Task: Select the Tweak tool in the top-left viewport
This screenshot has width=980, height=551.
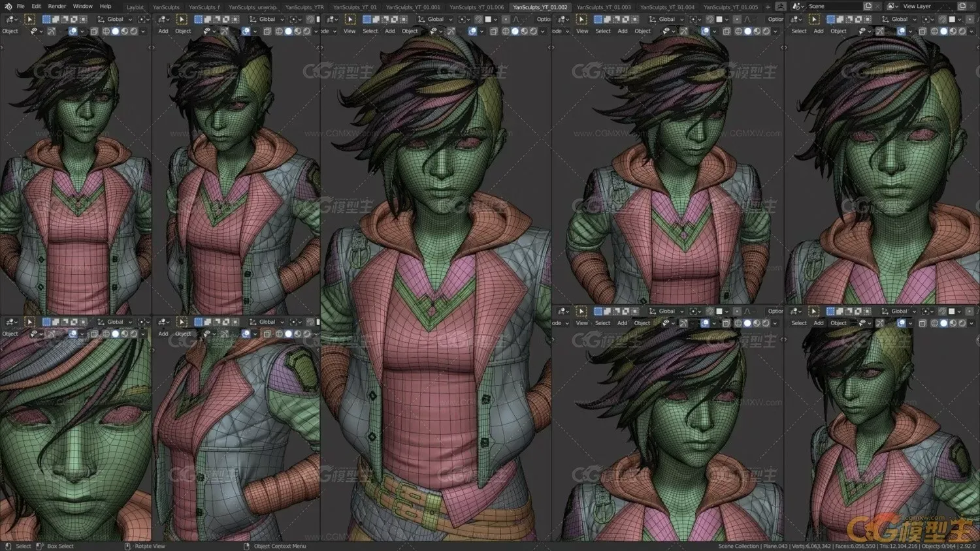Action: point(30,19)
